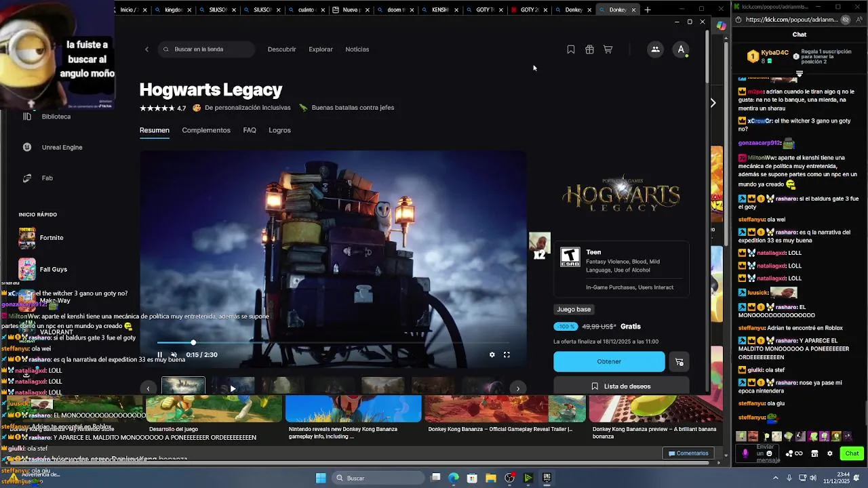Show hidden system tray icons

(776, 478)
